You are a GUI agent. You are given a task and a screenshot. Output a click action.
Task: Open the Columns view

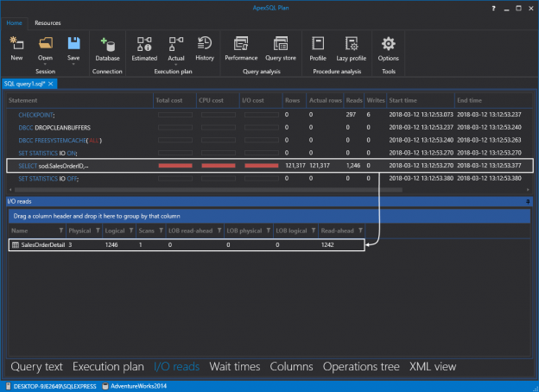coord(291,367)
